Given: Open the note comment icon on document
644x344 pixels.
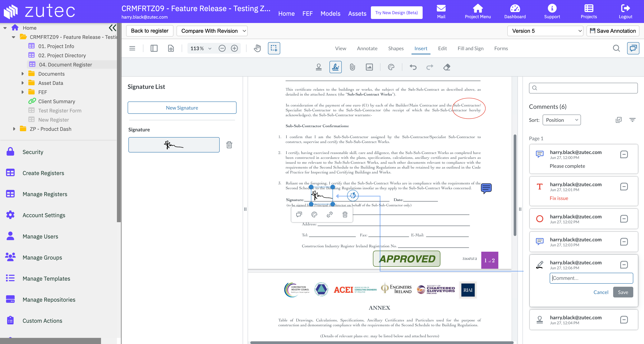Looking at the screenshot, I should tap(486, 188).
